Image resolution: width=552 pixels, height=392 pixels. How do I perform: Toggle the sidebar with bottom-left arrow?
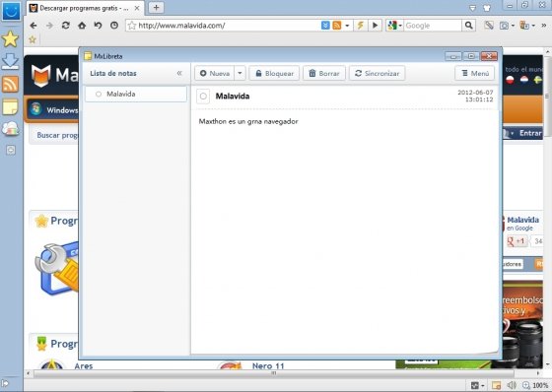click(x=5, y=383)
